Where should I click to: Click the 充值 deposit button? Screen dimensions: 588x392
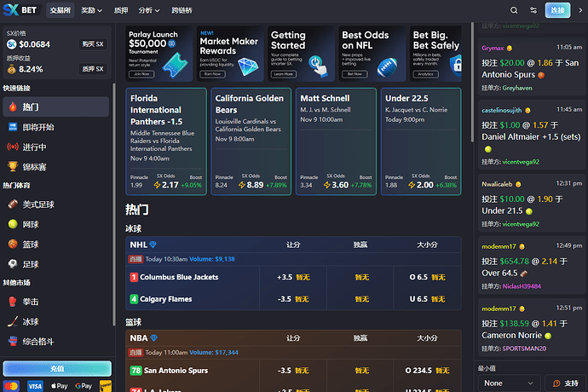pos(57,369)
